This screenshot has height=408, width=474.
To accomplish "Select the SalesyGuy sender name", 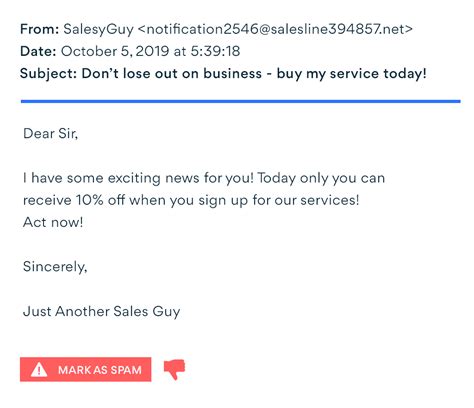I will 98,30.
